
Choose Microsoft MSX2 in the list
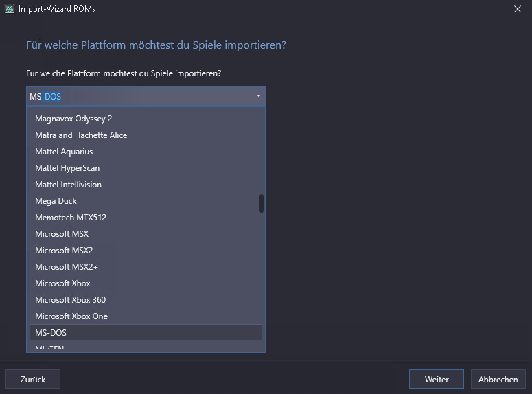click(64, 251)
